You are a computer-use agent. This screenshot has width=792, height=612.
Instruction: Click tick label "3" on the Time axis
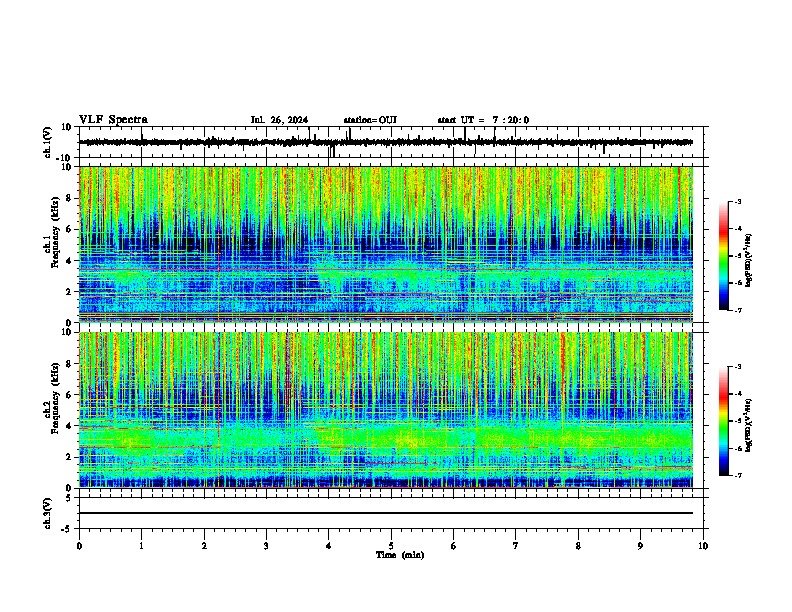point(266,546)
